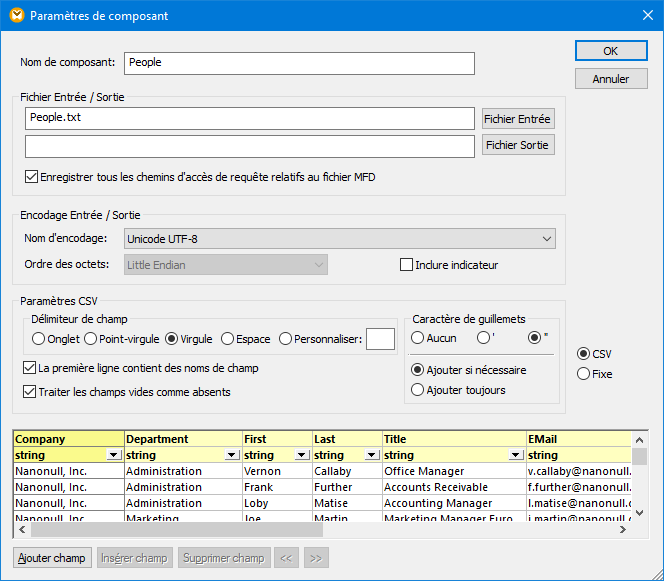Browse with Fichier Entrée button
Image resolution: width=664 pixels, height=581 pixels.
tap(517, 119)
